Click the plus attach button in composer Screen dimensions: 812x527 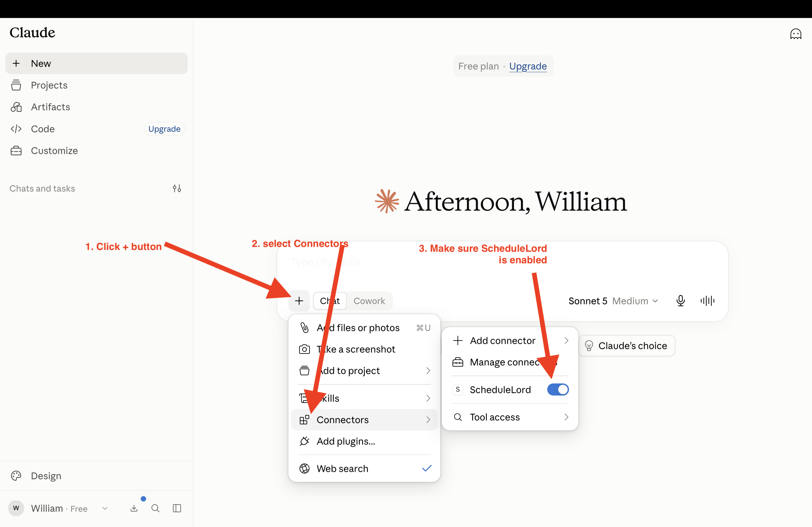click(x=299, y=301)
